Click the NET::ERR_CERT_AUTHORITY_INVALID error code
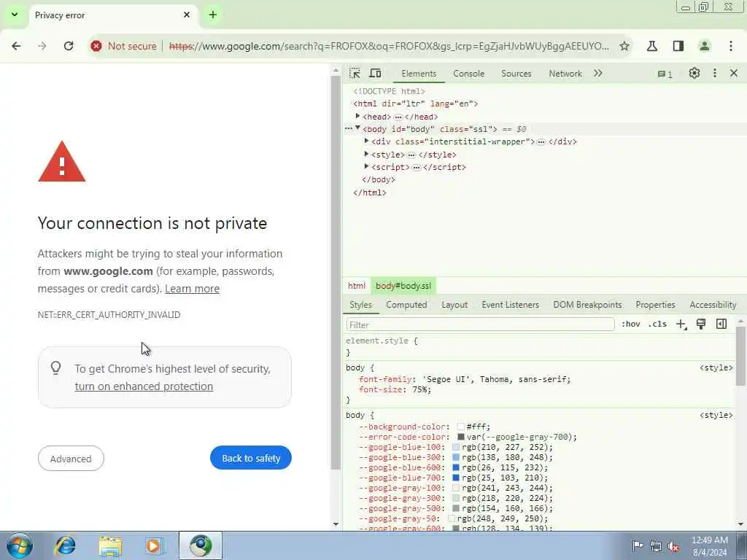The width and height of the screenshot is (747, 560). tap(109, 315)
